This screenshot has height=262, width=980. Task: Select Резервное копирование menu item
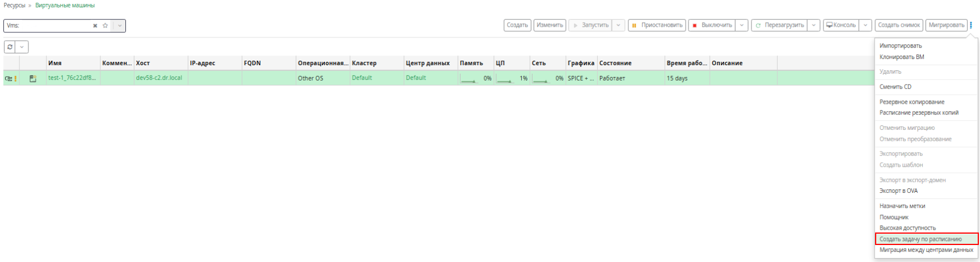point(912,102)
